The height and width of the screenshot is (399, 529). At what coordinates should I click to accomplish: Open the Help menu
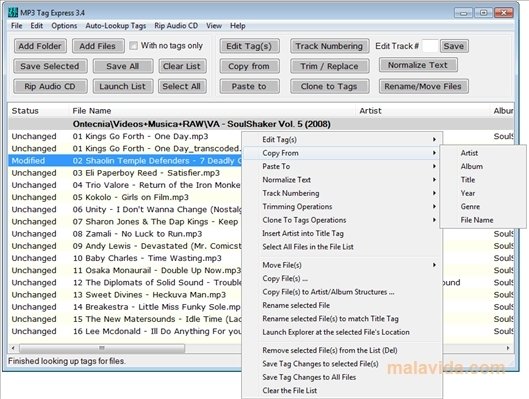(238, 26)
